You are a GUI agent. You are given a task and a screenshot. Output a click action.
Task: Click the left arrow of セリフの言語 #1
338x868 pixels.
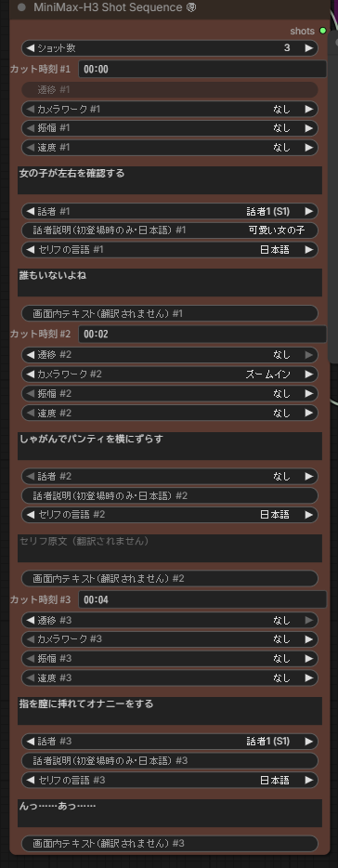(31, 250)
